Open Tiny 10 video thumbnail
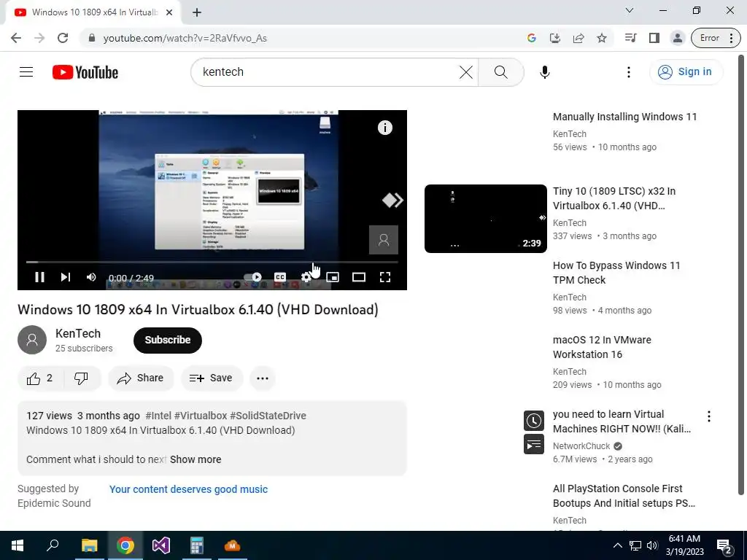The height and width of the screenshot is (560, 747). [485, 219]
